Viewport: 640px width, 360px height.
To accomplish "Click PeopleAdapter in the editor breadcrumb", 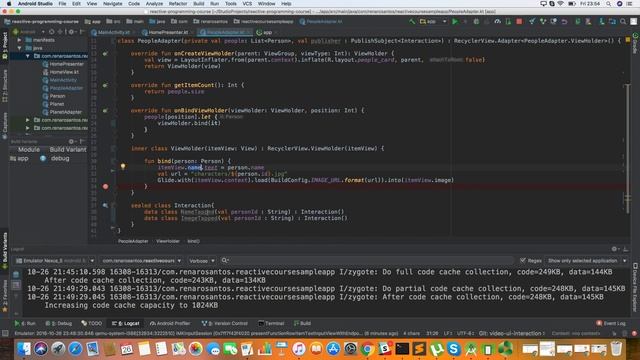I will pyautogui.click(x=133, y=241).
